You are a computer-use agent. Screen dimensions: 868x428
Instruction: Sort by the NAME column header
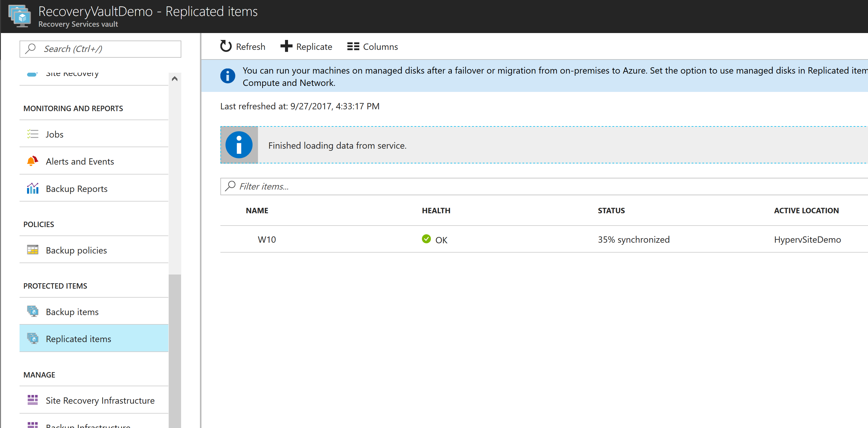[x=257, y=211]
